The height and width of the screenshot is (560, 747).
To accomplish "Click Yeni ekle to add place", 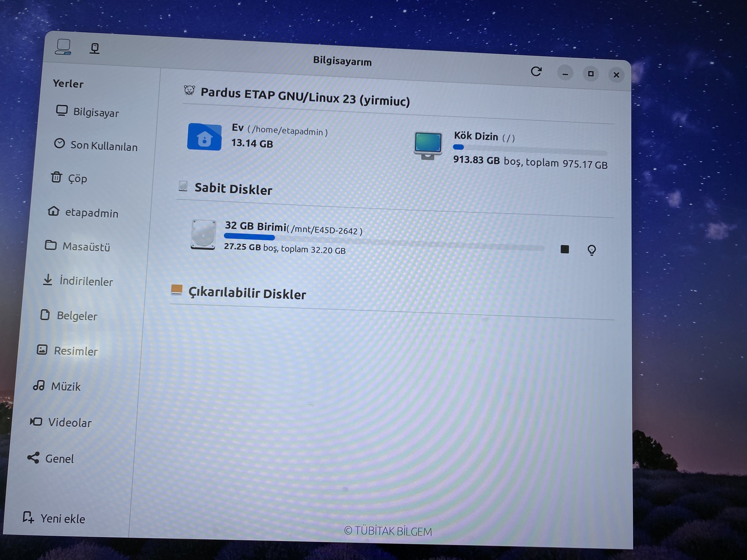I will 62,519.
